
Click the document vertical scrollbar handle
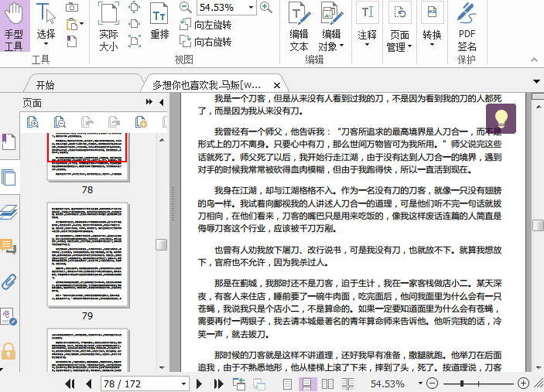(538, 225)
